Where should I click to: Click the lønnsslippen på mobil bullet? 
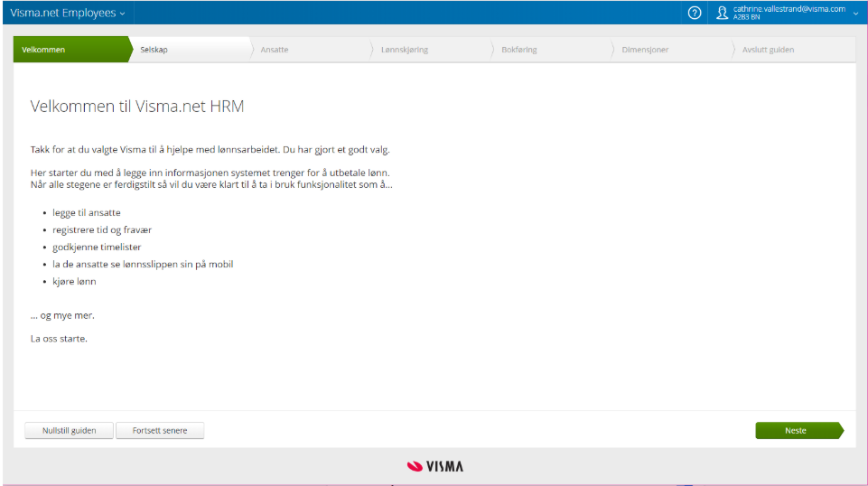click(x=143, y=264)
